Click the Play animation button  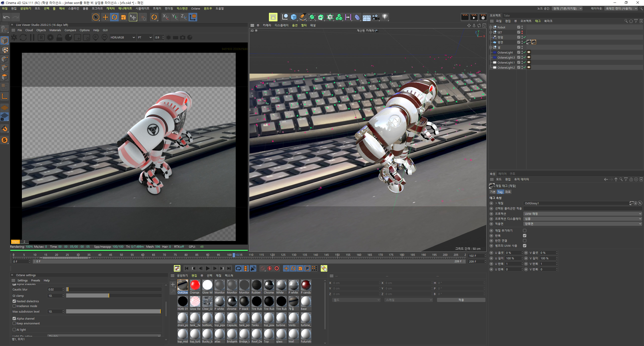(208, 268)
